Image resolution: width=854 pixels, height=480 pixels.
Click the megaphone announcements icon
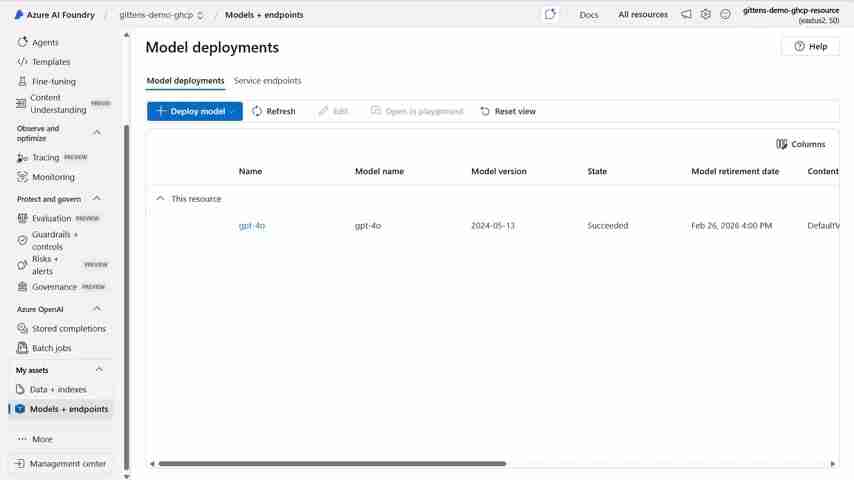[x=686, y=15]
